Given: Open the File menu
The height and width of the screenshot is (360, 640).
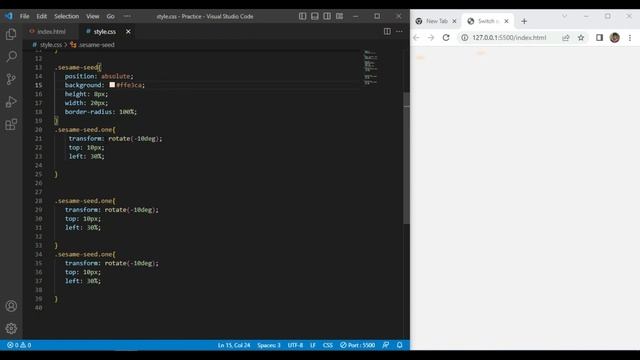Looking at the screenshot, I should click(x=24, y=16).
